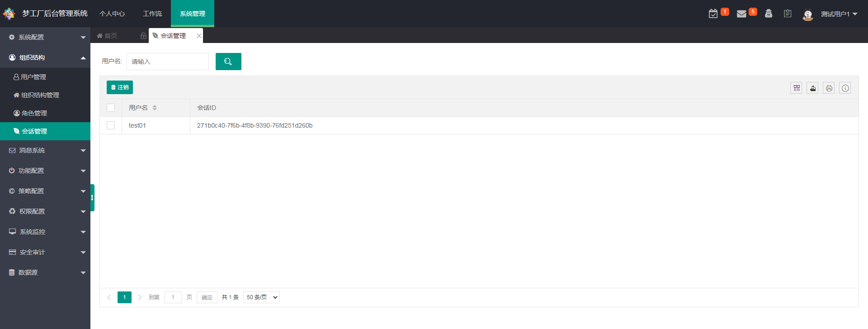Screen dimensions: 868x329
Task: Go to previous page arrow
Action: pos(109,297)
